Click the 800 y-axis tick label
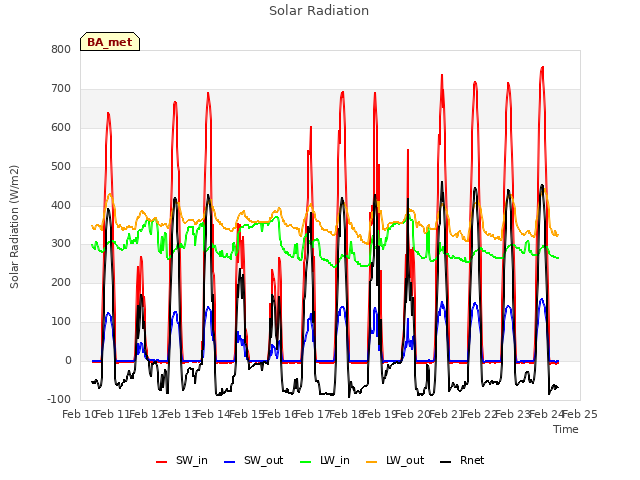640x480 pixels. (x=61, y=49)
